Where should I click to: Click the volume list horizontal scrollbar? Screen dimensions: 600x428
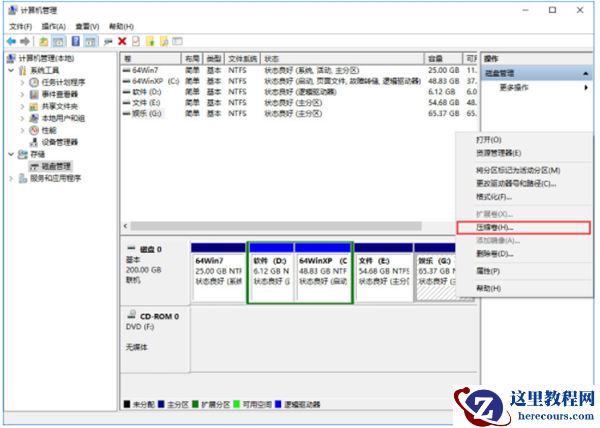pyautogui.click(x=276, y=226)
